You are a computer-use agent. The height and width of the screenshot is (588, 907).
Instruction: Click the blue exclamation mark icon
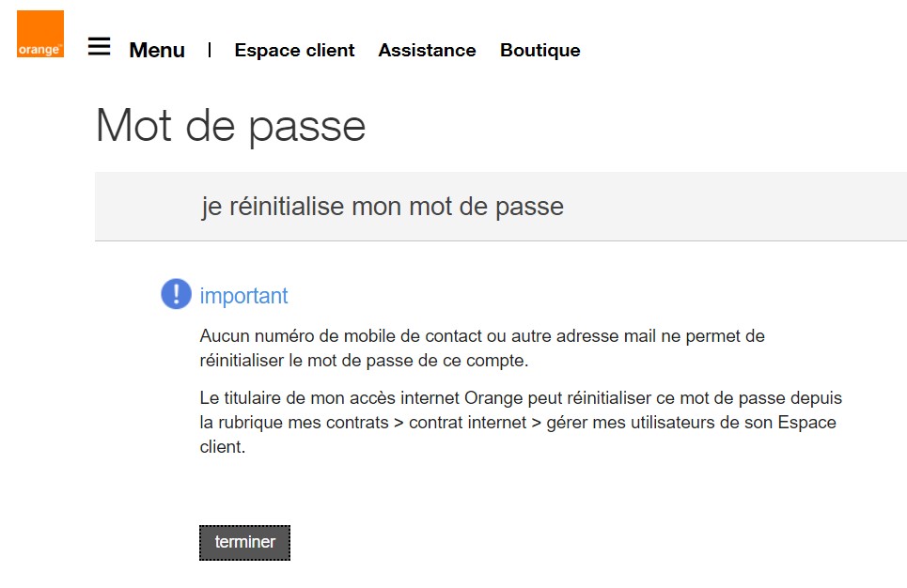tap(176, 294)
